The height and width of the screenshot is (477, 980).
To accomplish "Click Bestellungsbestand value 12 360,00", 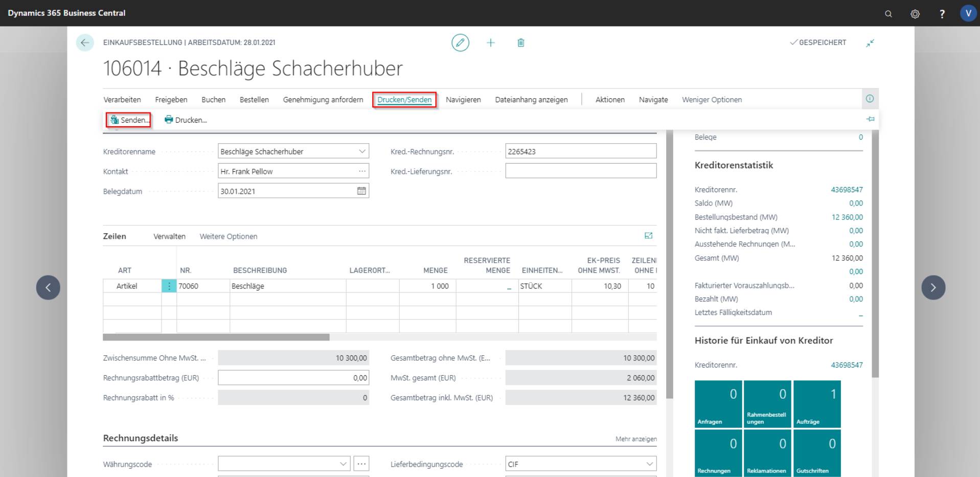I will pos(847,217).
